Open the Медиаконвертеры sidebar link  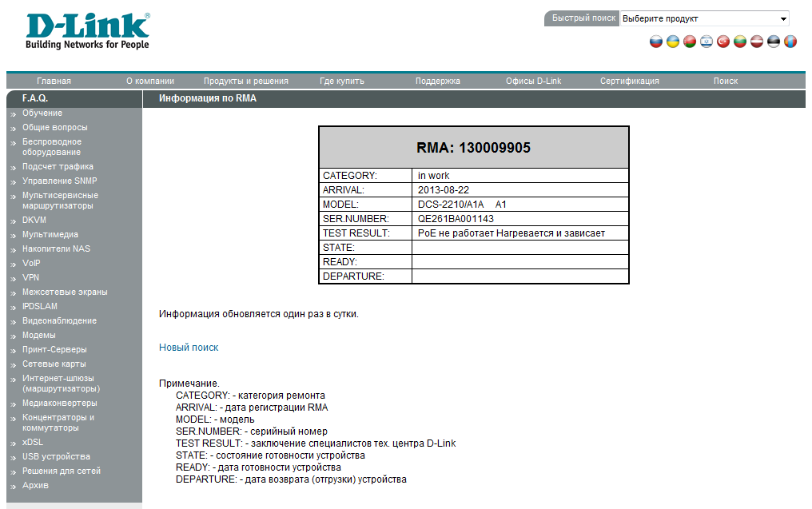pyautogui.click(x=60, y=403)
